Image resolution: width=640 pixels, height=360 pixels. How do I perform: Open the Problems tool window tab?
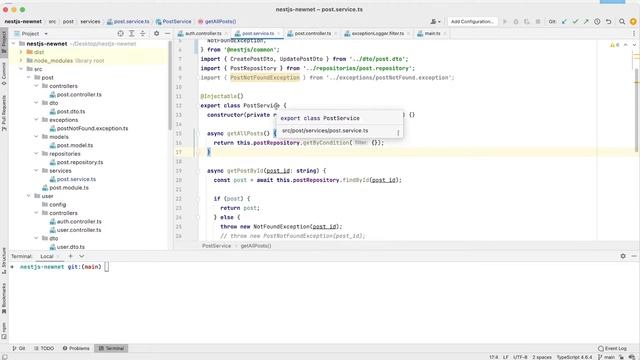(76, 348)
